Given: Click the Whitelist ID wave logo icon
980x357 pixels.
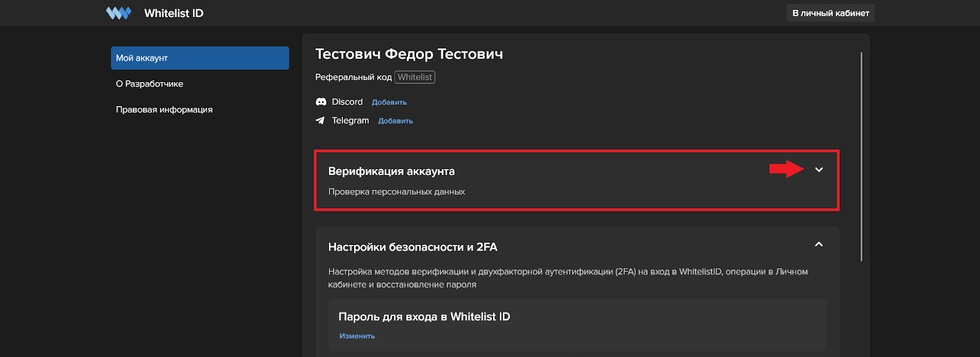Looking at the screenshot, I should click(x=118, y=13).
